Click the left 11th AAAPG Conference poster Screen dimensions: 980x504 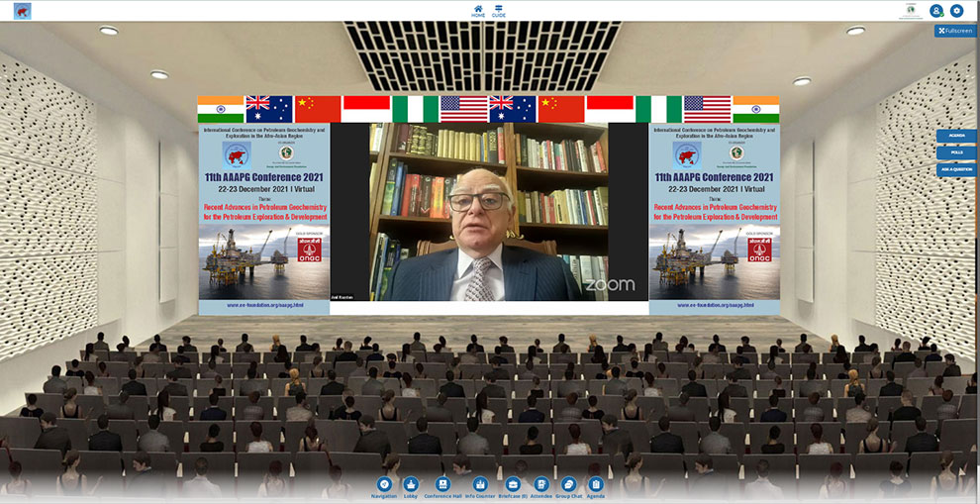point(264,219)
